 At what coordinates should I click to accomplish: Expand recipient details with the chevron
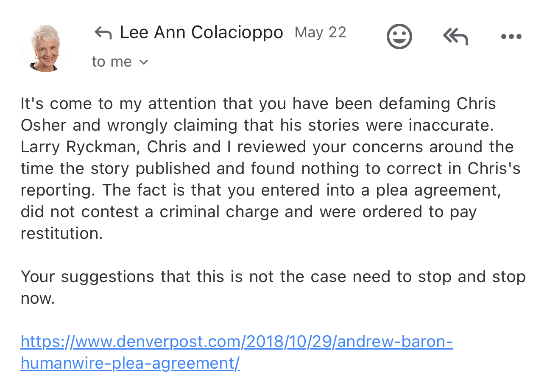coord(144,62)
